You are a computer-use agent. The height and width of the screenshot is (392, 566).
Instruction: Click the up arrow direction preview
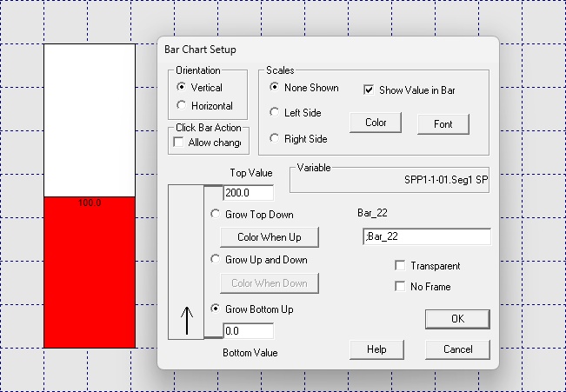[186, 323]
